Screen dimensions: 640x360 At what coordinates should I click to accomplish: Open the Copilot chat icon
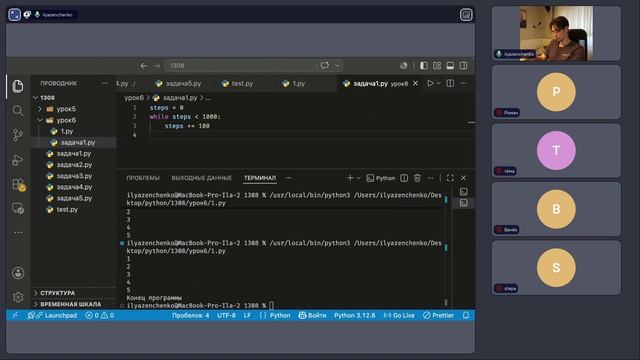[x=324, y=65]
